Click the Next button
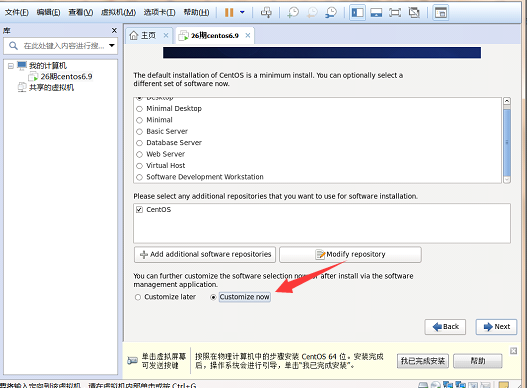This screenshot has width=527, height=388. coord(496,327)
